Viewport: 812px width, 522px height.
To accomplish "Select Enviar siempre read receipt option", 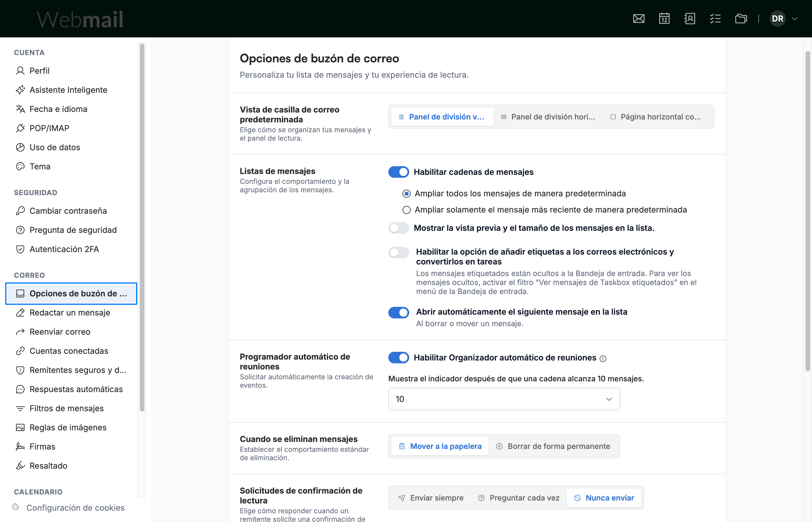I will pos(431,498).
